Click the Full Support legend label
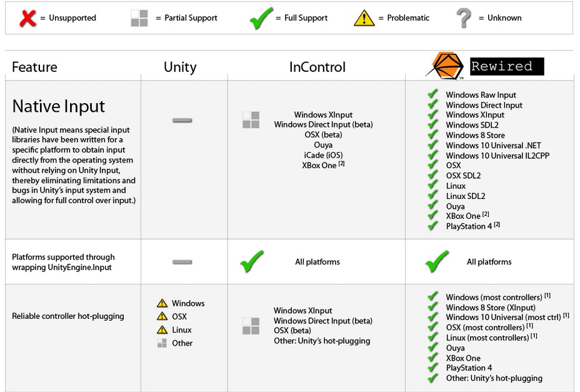The height and width of the screenshot is (392, 580). (x=306, y=18)
